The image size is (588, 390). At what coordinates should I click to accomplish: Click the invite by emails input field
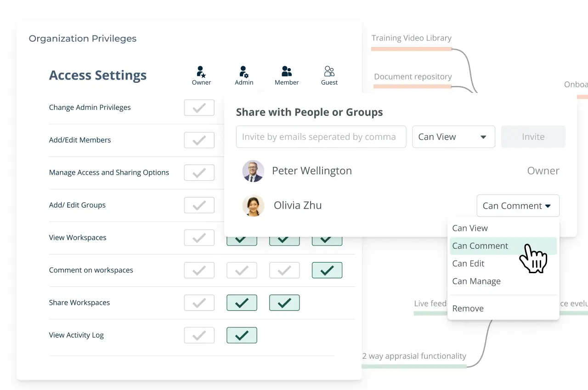[x=321, y=137]
